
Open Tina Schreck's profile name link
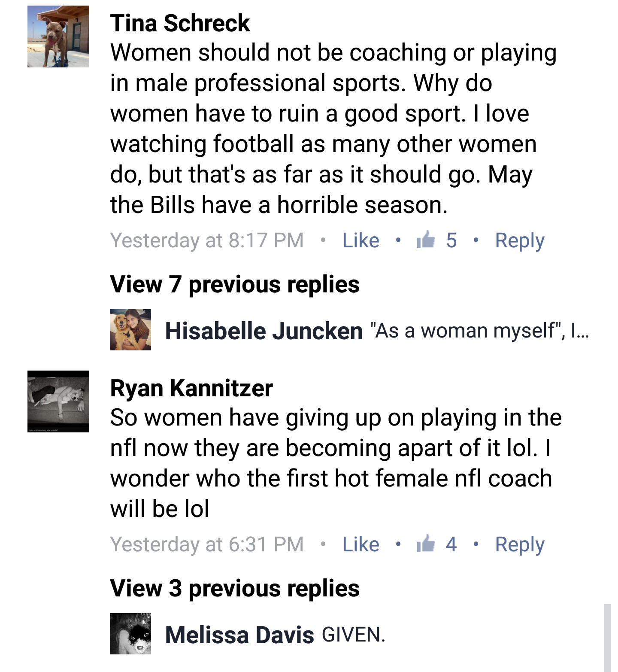(x=180, y=23)
